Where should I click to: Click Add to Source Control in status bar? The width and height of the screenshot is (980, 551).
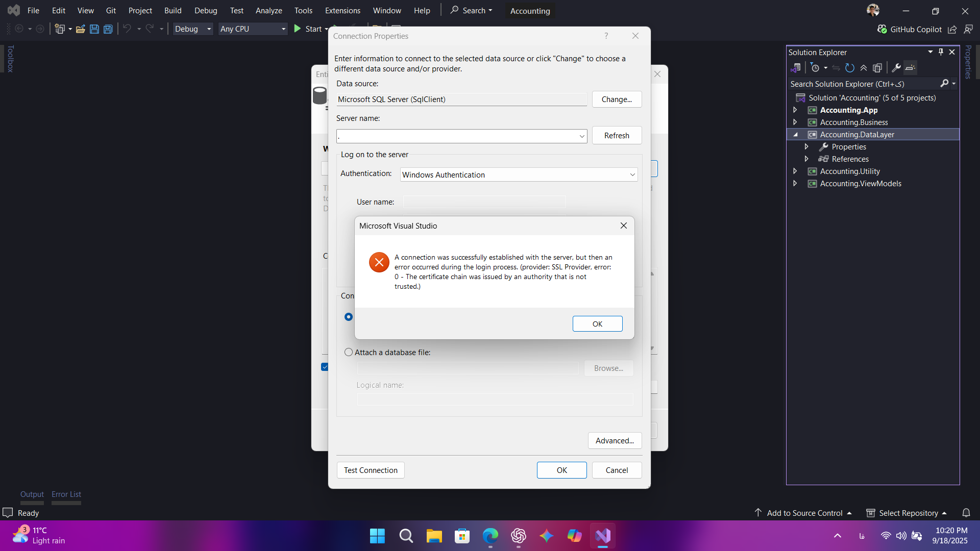click(803, 513)
